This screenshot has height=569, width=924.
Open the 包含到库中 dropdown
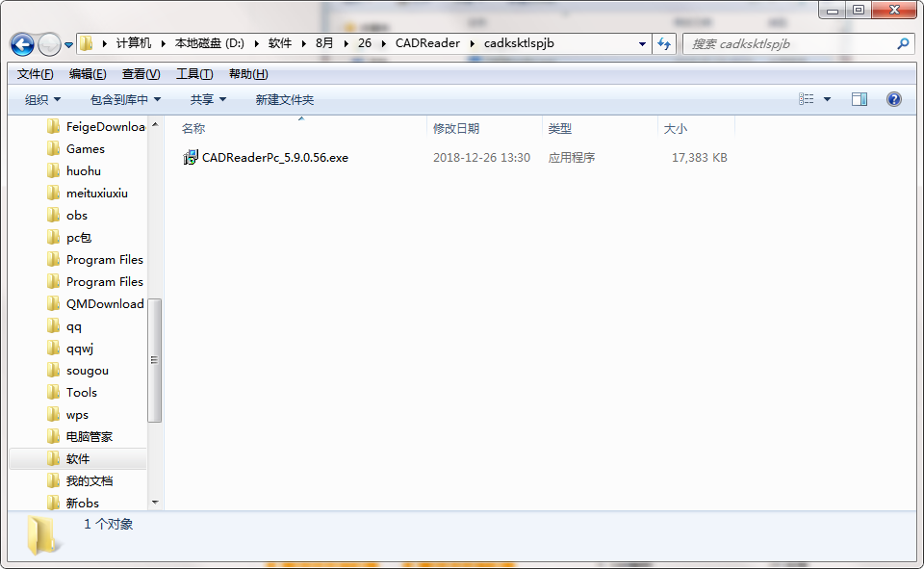pos(125,100)
